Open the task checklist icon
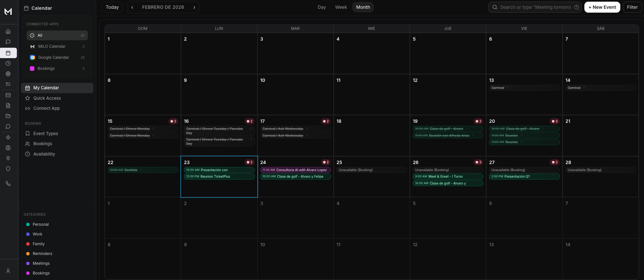 (x=8, y=84)
